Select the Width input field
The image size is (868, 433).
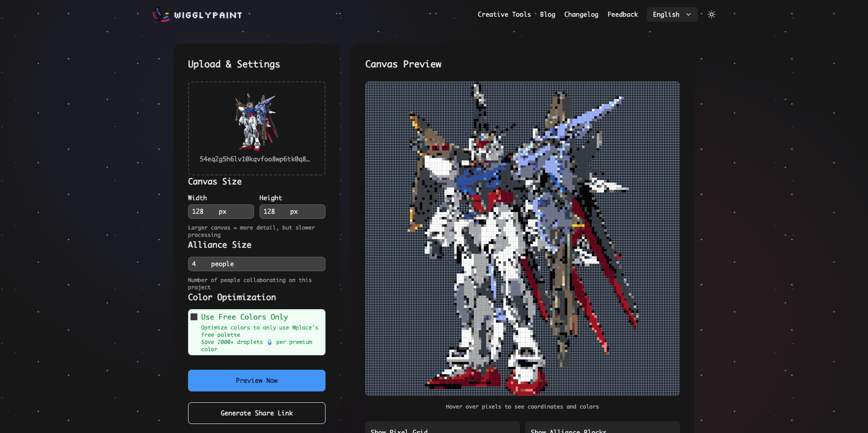coord(221,212)
